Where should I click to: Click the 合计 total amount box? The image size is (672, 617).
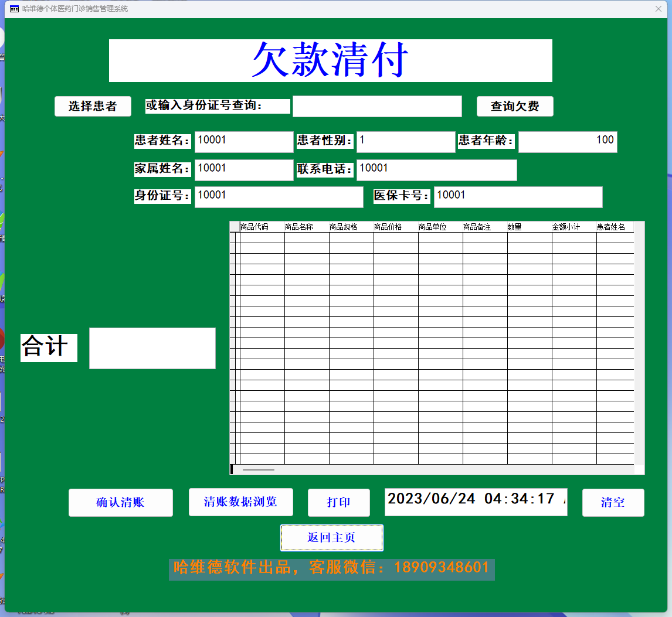pos(152,348)
